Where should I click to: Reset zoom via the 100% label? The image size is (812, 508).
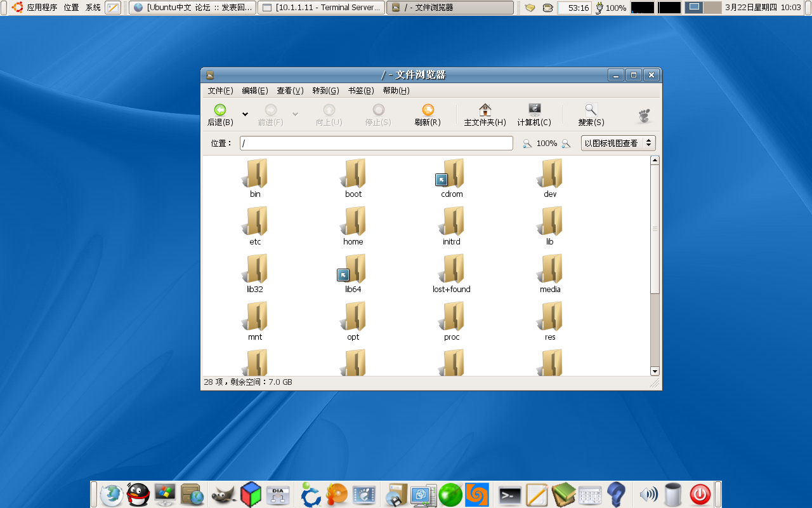click(x=547, y=144)
